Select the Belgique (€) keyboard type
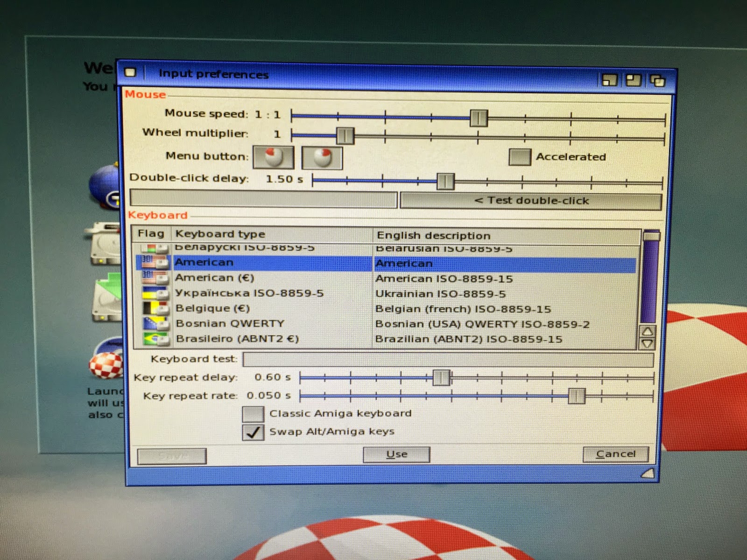The image size is (747, 560). [x=213, y=308]
